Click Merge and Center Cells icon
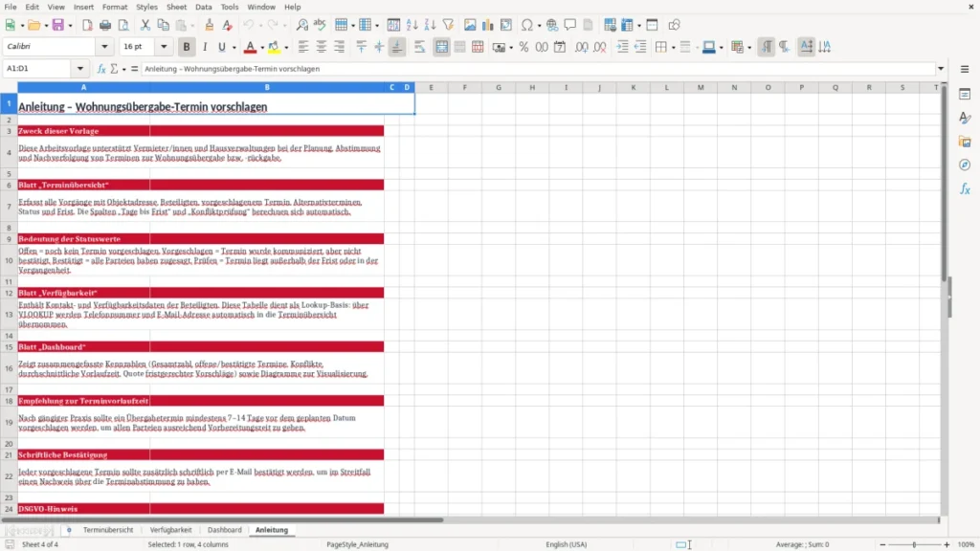The image size is (980, 551). [441, 47]
